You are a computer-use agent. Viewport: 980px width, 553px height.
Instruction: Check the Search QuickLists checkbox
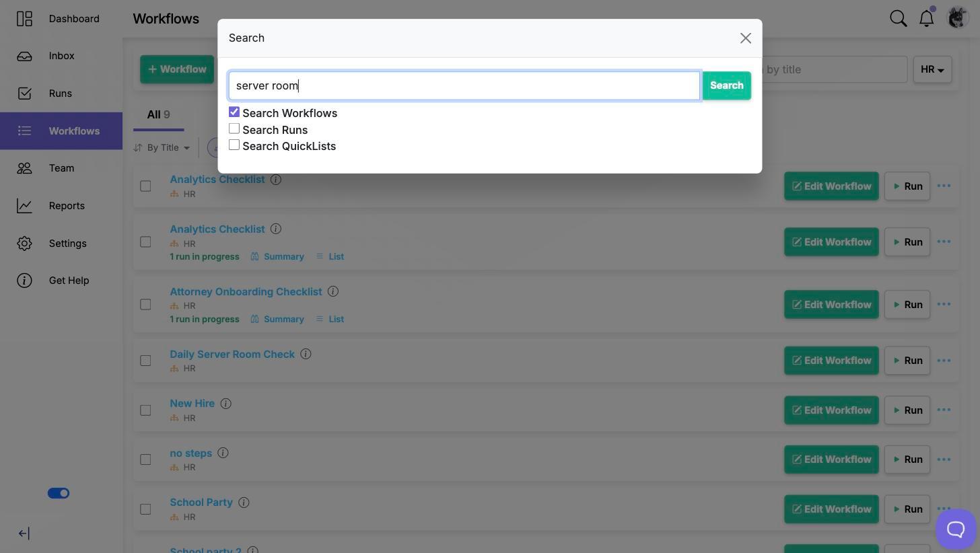point(234,145)
